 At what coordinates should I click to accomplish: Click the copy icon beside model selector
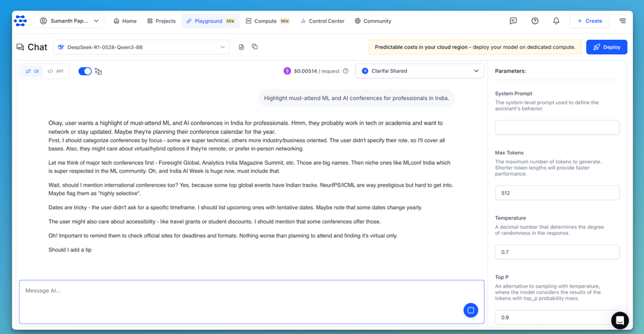[255, 47]
